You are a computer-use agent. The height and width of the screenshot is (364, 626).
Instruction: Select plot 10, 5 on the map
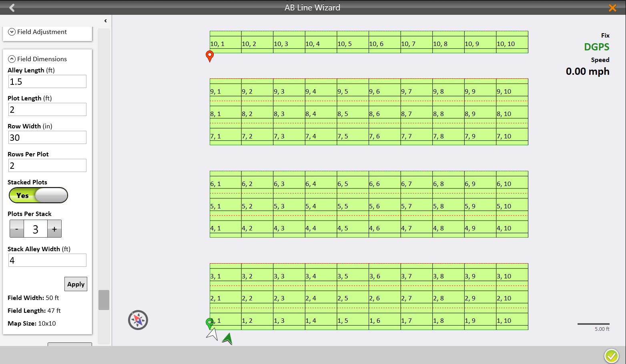tap(352, 42)
